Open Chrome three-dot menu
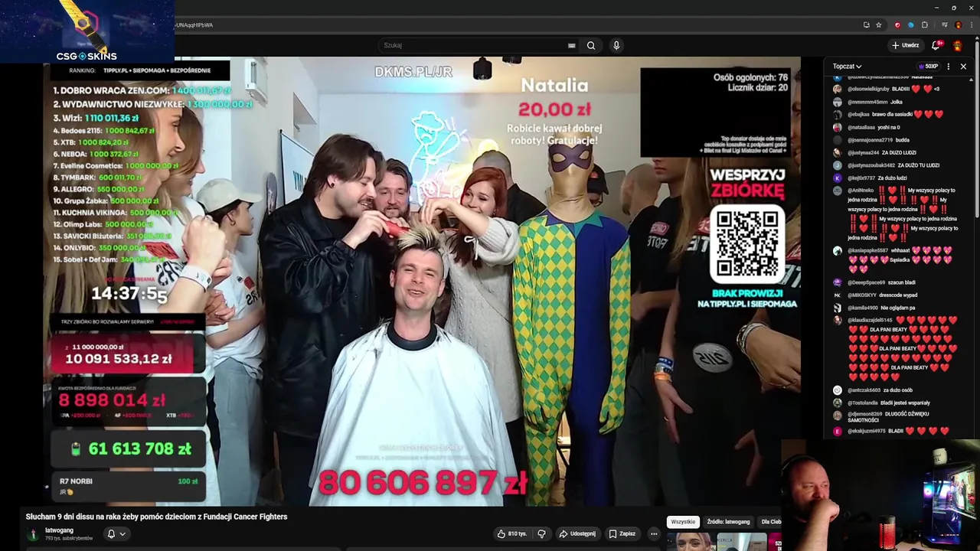 [x=970, y=24]
